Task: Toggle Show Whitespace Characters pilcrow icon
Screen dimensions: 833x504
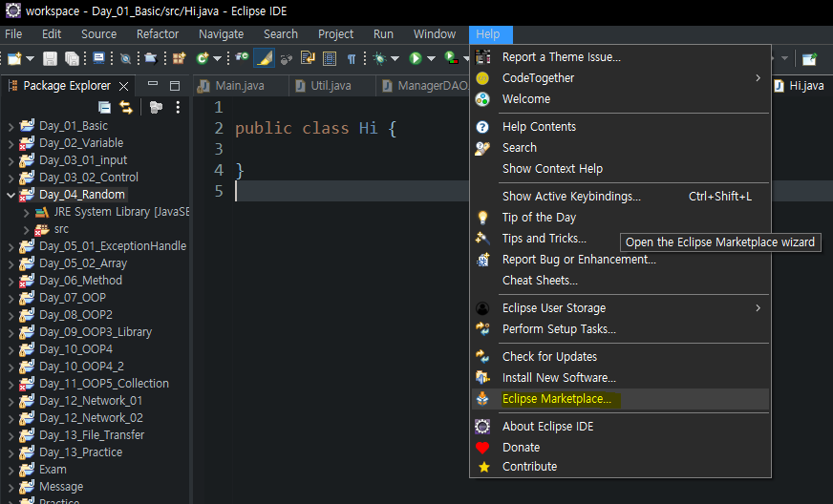Action: click(x=352, y=58)
